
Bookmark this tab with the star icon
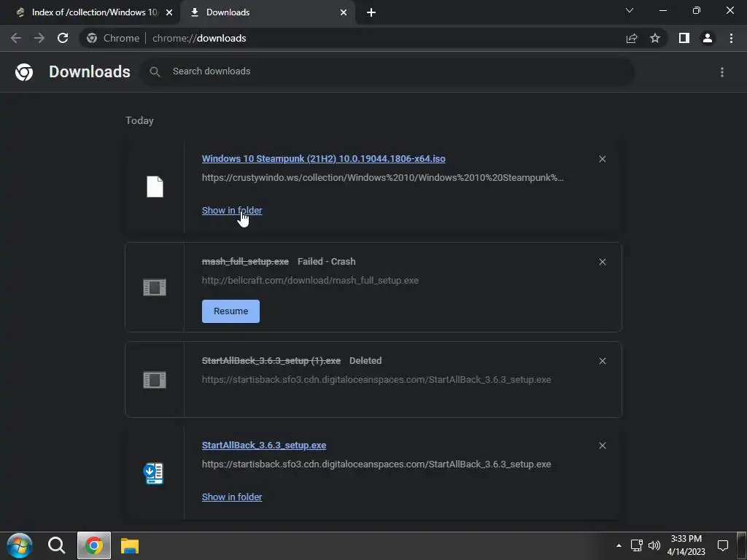655,38
